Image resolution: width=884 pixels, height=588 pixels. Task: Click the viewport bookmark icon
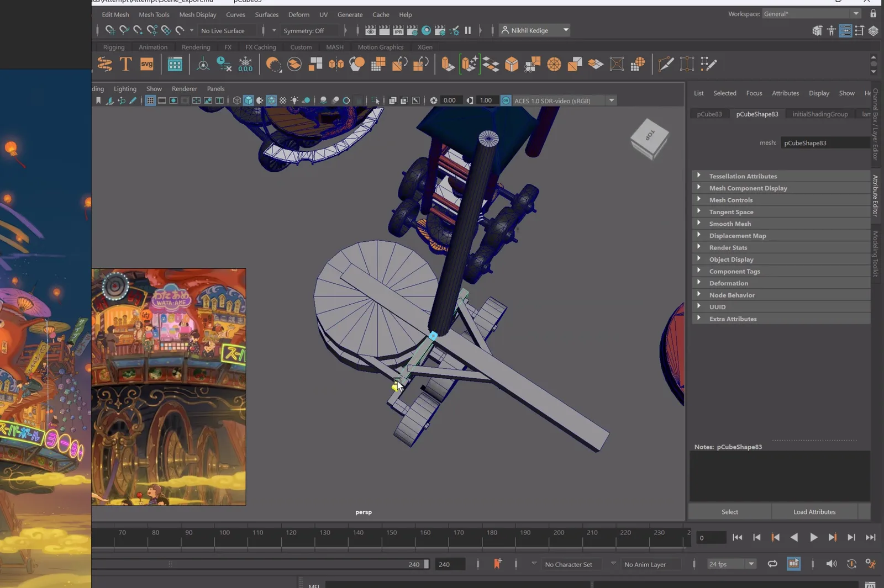click(x=98, y=100)
